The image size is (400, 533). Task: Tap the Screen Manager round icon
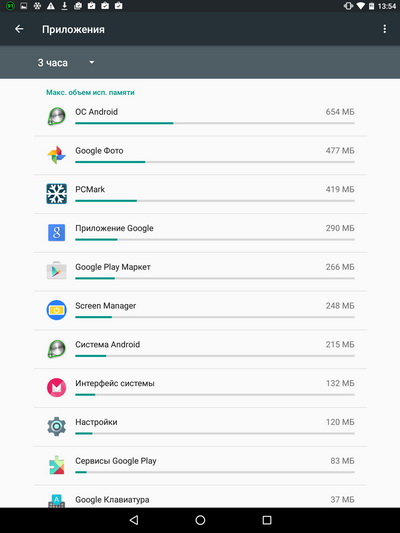coord(56,310)
